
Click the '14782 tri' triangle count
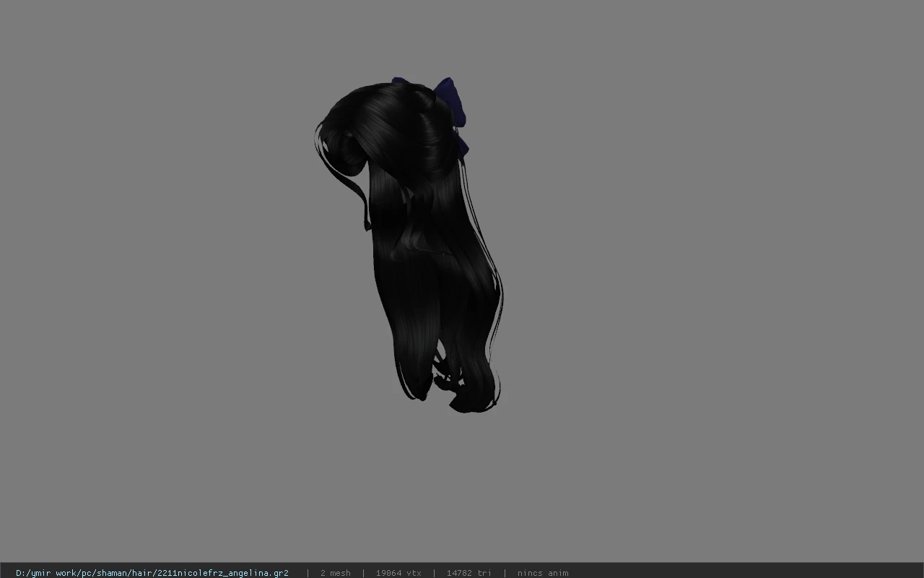tap(469, 573)
